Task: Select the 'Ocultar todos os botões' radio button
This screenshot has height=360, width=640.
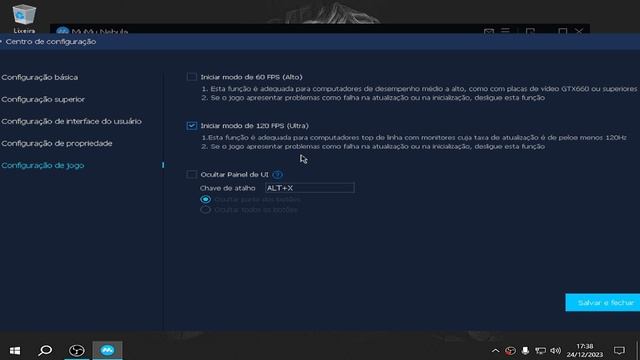Action: point(205,210)
